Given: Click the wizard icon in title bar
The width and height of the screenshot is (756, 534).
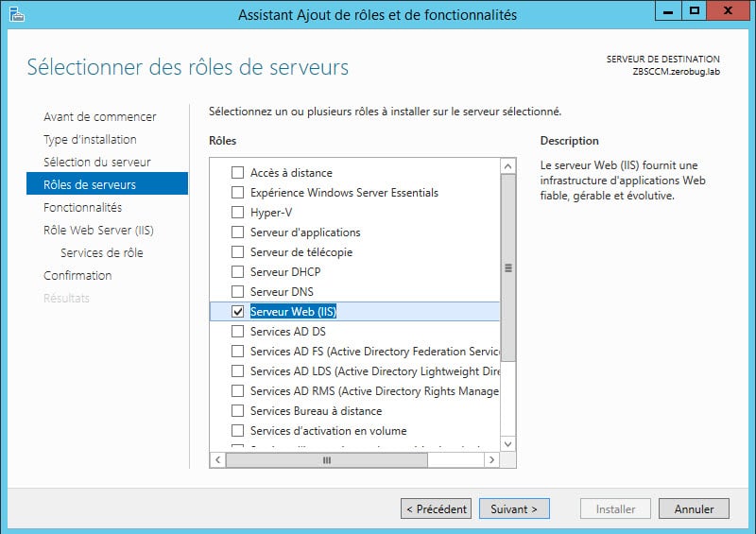Looking at the screenshot, I should point(17,15).
